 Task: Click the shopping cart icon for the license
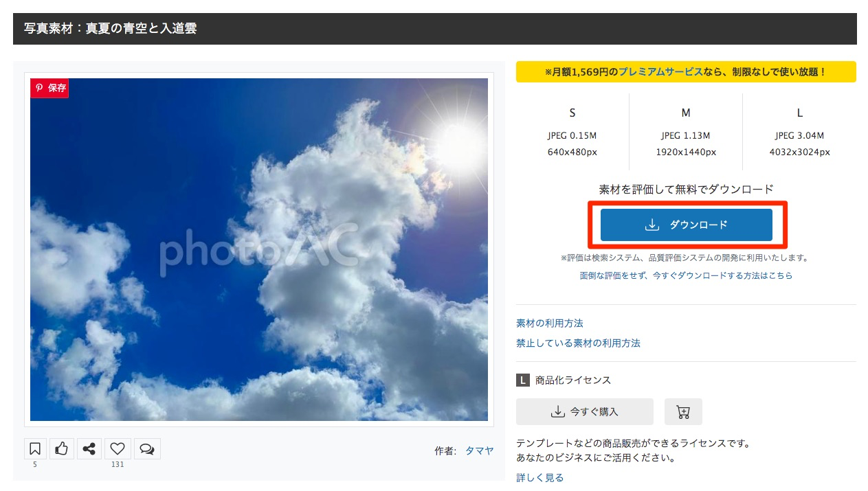coord(682,411)
